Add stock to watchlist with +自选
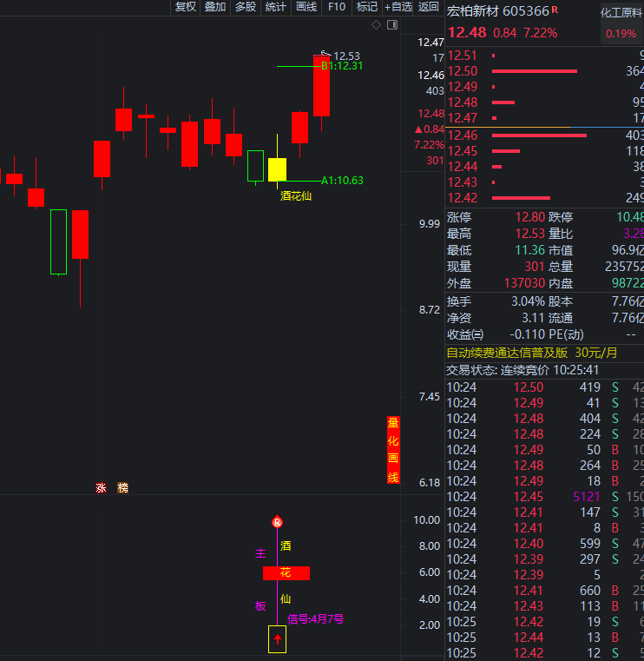The image size is (644, 661). click(x=398, y=7)
